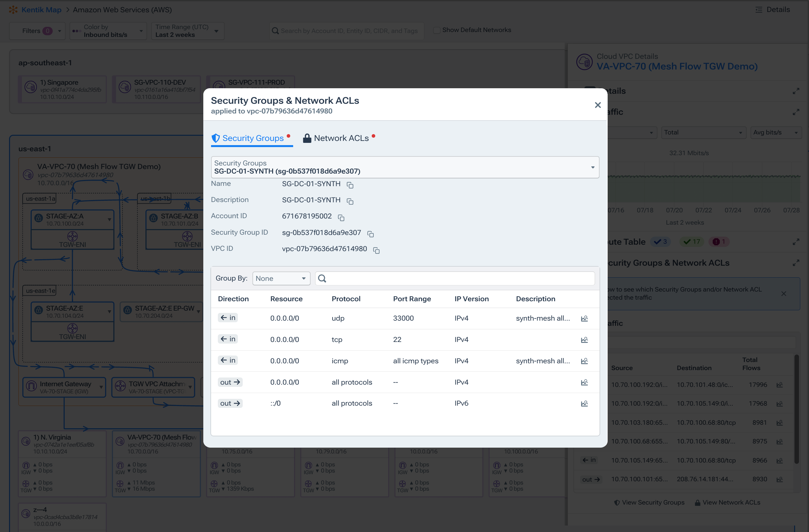The height and width of the screenshot is (532, 809).
Task: Select the Security Groups tab
Action: pyautogui.click(x=252, y=138)
